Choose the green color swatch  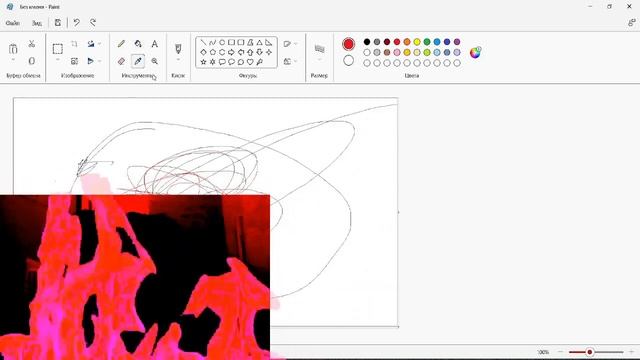click(427, 42)
